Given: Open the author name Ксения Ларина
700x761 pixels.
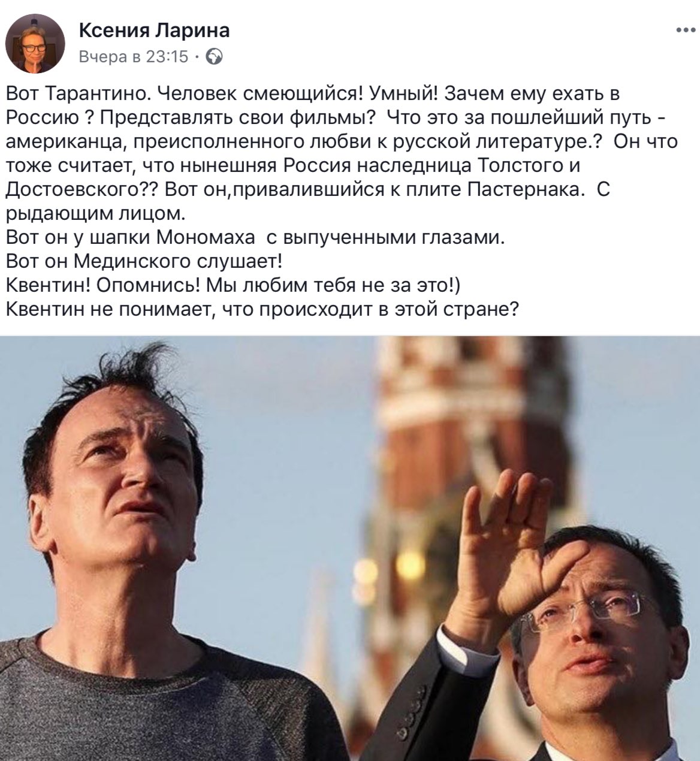Looking at the screenshot, I should point(154,29).
